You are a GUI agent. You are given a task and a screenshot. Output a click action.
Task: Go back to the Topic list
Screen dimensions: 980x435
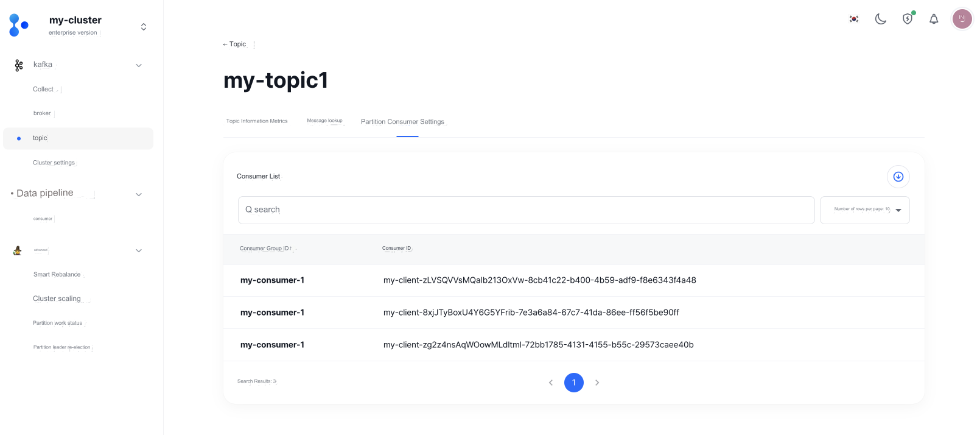tap(234, 44)
